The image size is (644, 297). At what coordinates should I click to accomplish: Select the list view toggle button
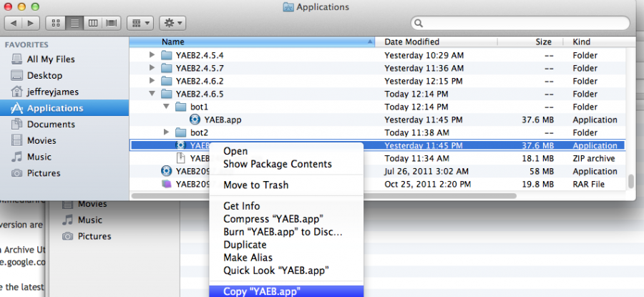click(x=74, y=23)
